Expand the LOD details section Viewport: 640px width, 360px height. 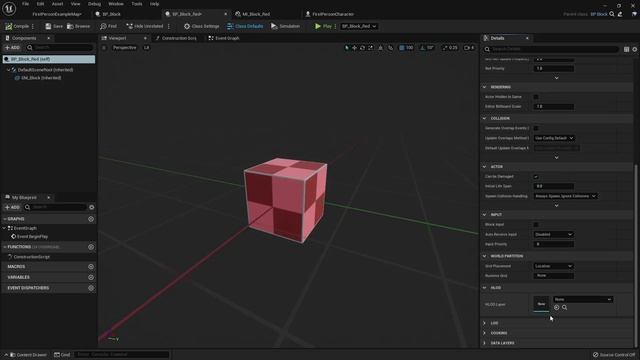coord(484,323)
